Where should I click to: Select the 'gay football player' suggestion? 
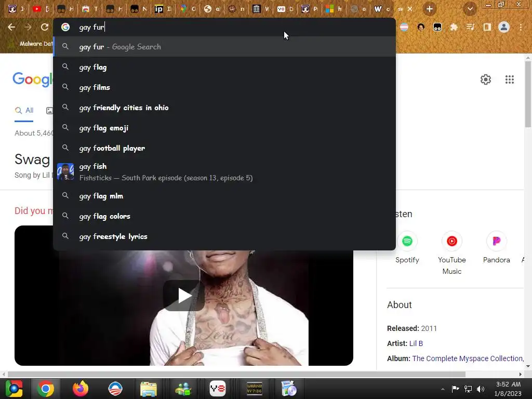(x=224, y=148)
